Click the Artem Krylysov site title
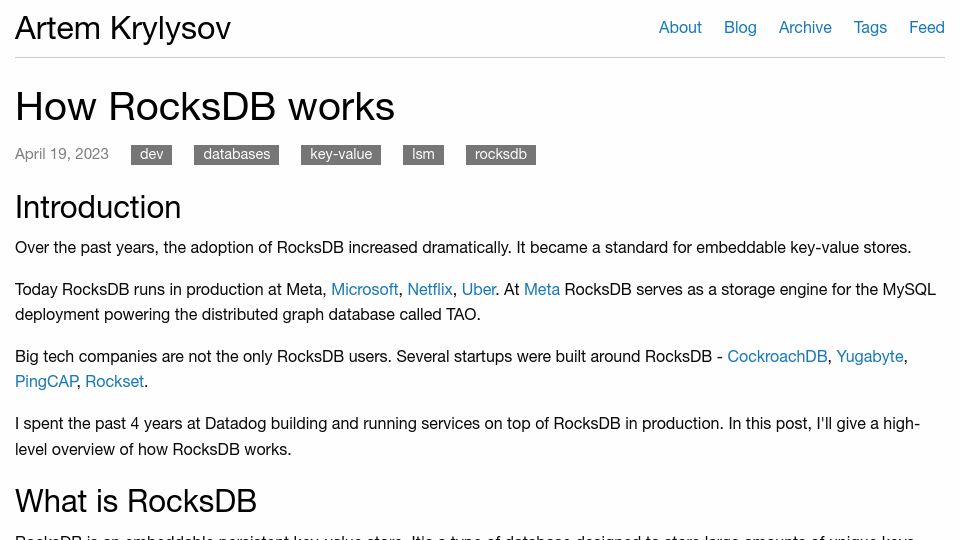Screen dimensions: 960x540 tap(123, 28)
